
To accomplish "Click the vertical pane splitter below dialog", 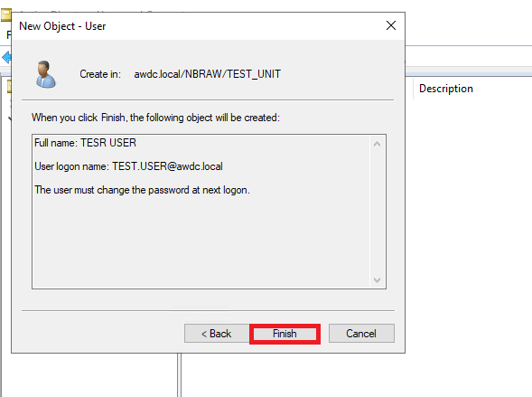I will [x=179, y=375].
